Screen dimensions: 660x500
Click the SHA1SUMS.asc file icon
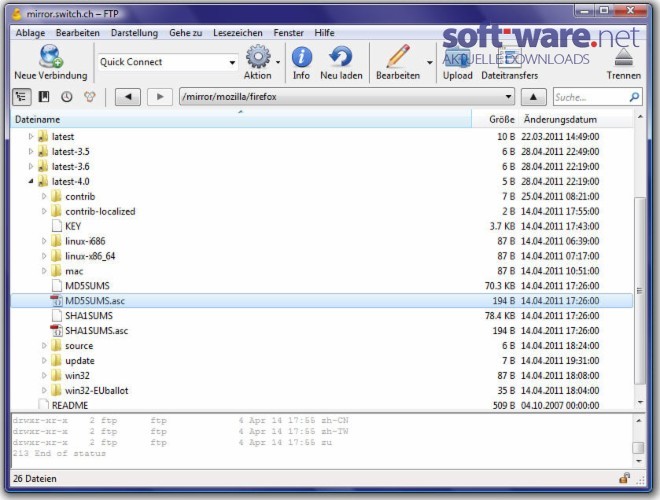point(56,331)
